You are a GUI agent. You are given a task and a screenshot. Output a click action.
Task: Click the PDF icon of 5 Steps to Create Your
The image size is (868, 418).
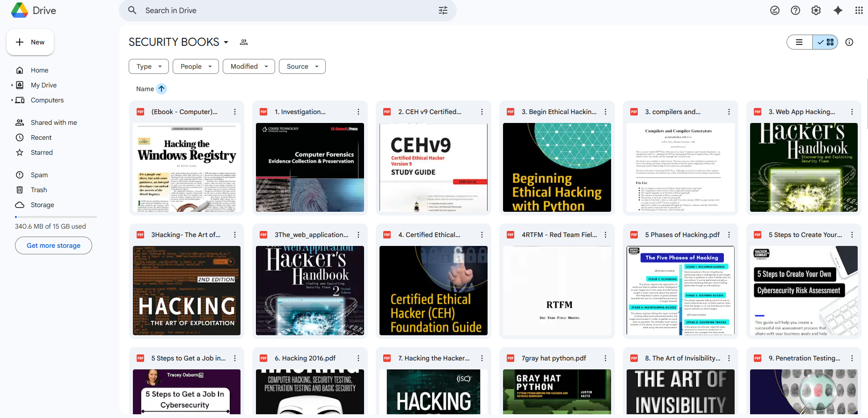(758, 235)
